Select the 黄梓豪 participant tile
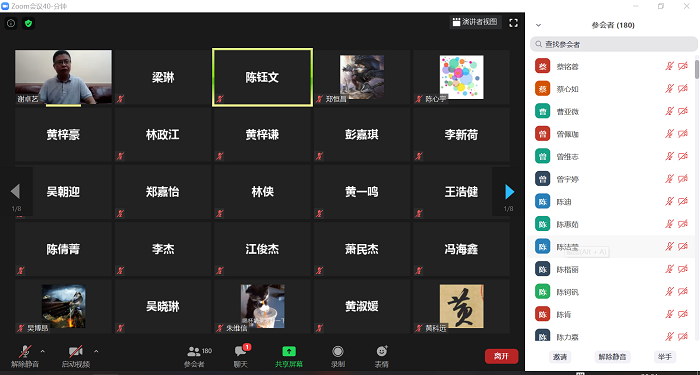This screenshot has width=700, height=375. (x=63, y=134)
